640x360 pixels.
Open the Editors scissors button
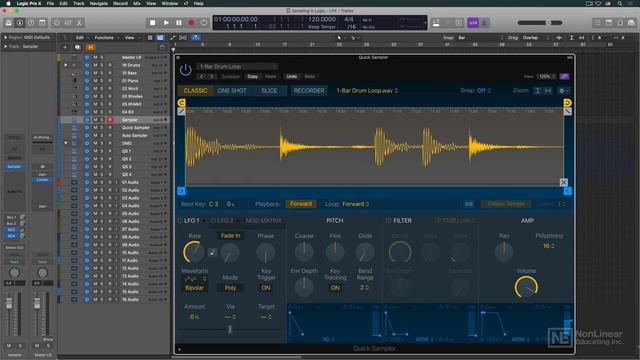(x=80, y=23)
